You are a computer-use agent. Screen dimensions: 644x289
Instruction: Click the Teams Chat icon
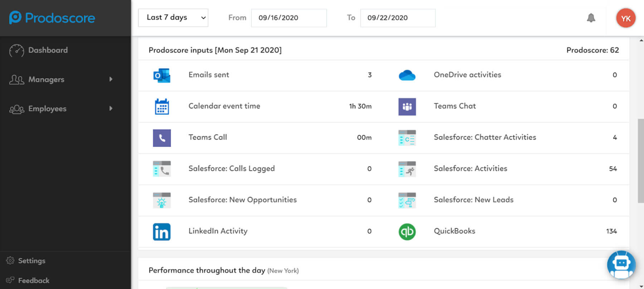click(x=407, y=106)
